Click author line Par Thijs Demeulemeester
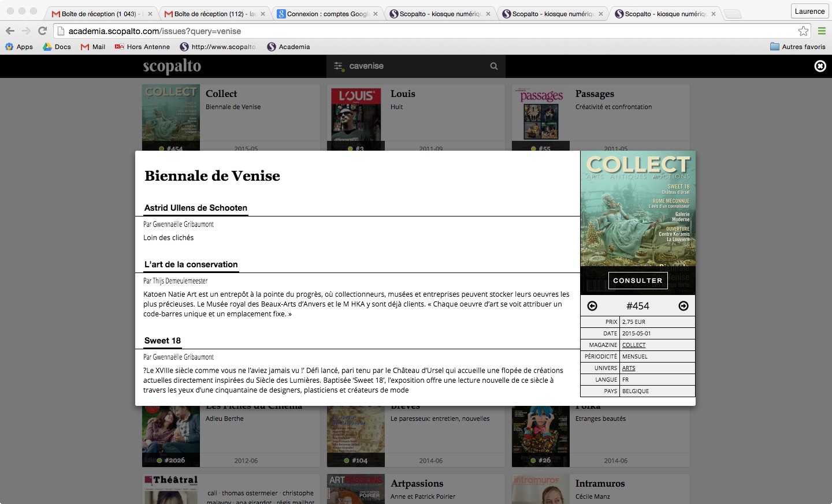This screenshot has width=832, height=504. point(175,281)
